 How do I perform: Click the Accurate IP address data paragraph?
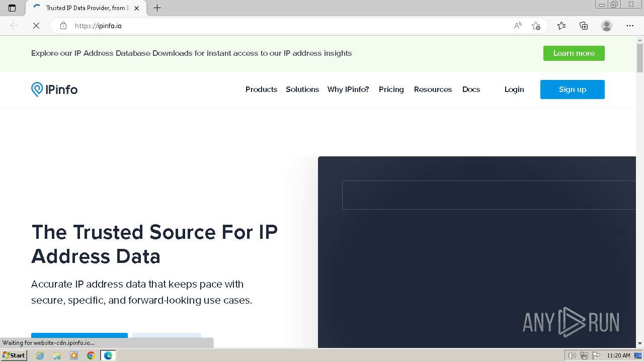[141, 292]
